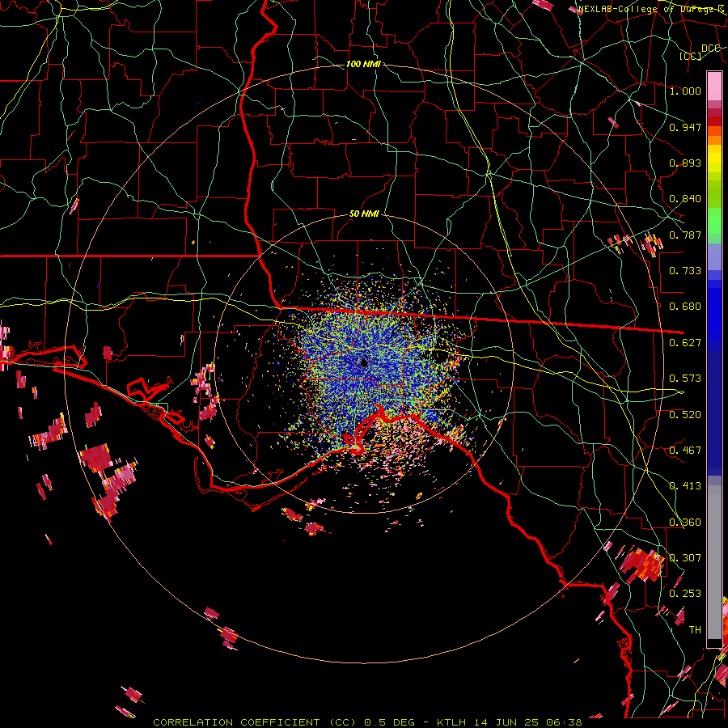Screen dimensions: 728x728
Task: Click the 100 NMI range ring label
Action: pos(363,64)
